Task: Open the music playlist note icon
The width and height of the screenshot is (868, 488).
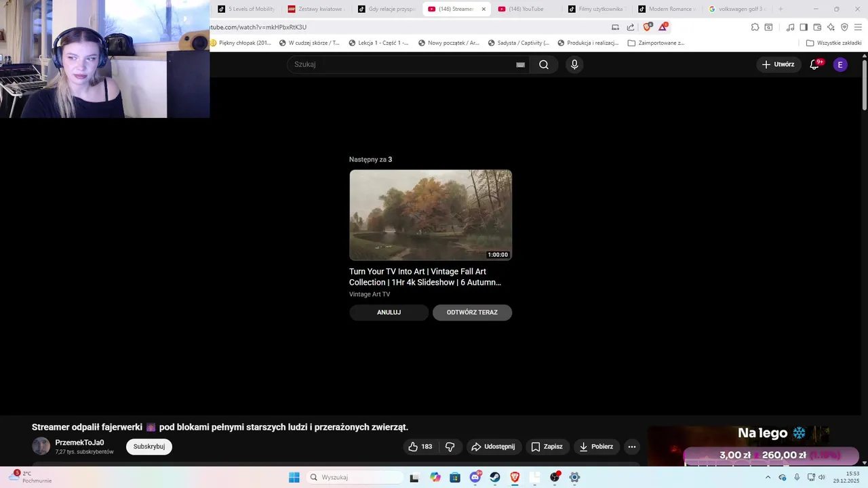Action: 790,27
